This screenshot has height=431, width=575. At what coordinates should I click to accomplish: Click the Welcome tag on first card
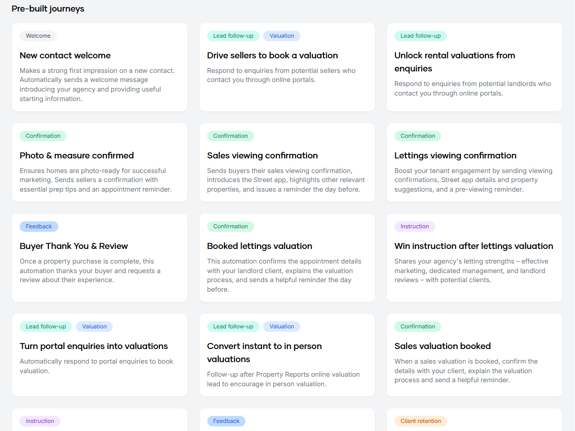click(38, 36)
